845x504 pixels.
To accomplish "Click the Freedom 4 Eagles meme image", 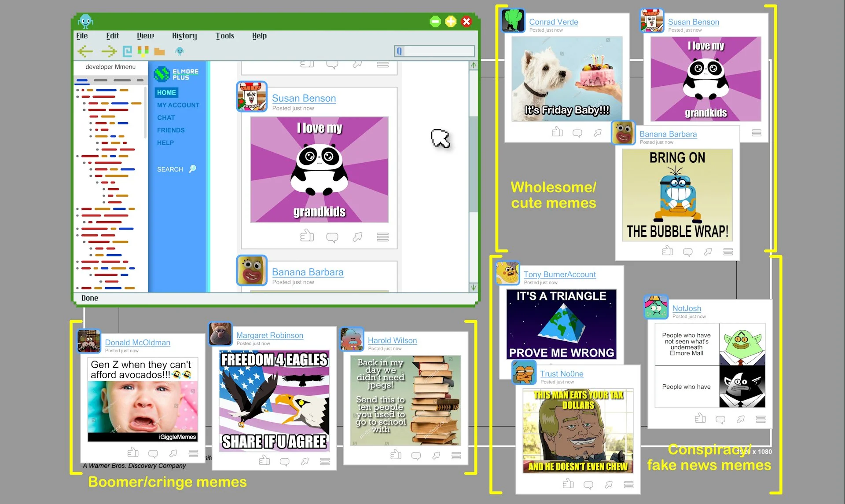I will click(274, 401).
